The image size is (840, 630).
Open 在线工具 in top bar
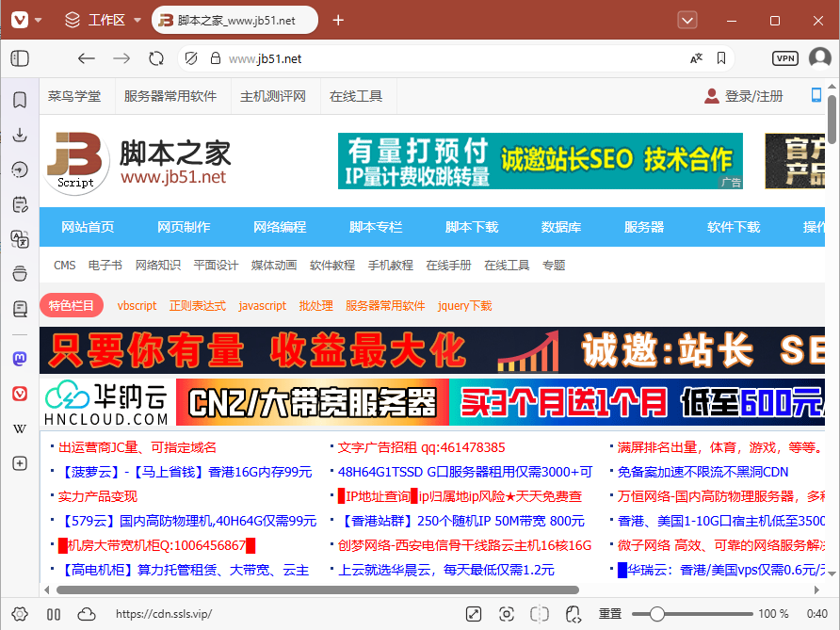tap(356, 96)
